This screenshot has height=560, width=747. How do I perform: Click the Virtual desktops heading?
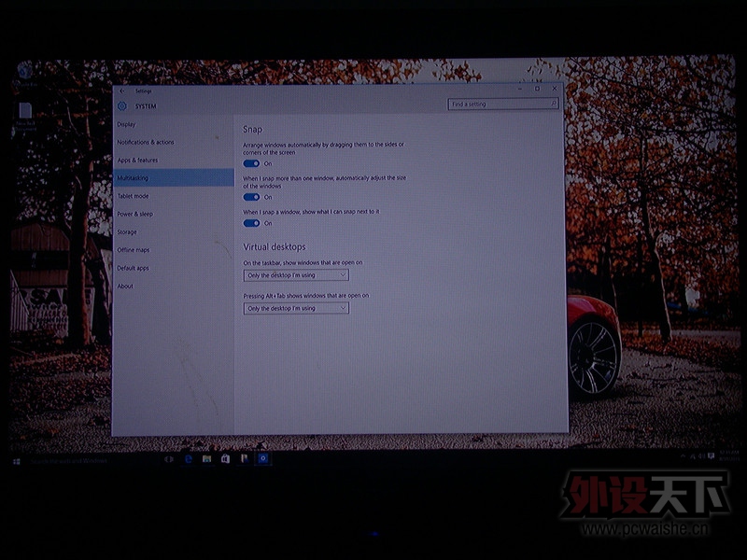[275, 246]
